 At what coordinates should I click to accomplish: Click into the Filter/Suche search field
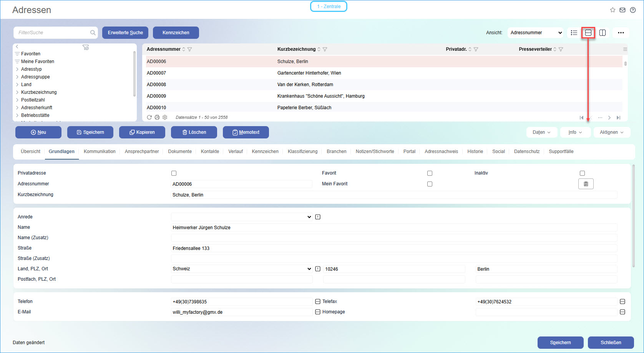[x=53, y=33]
